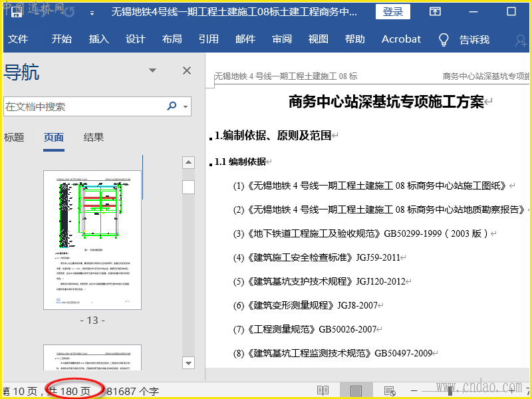Screen dimensions: 532x399
Task: Select the 引用 ribbon tab
Action: tap(209, 39)
